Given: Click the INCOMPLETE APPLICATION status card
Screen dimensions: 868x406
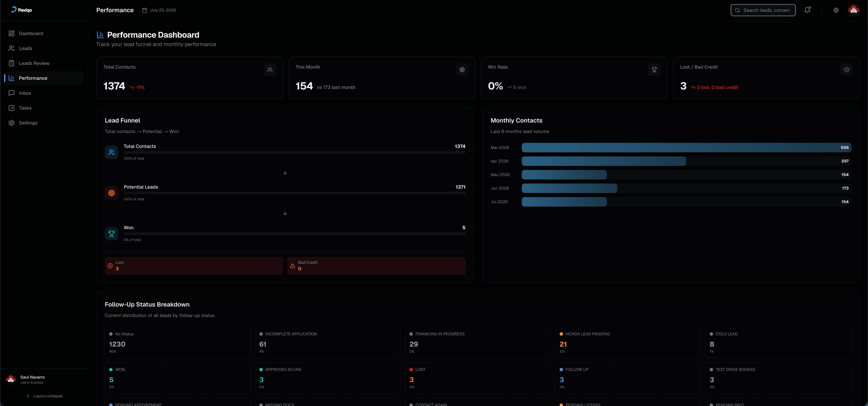Looking at the screenshot, I should [328, 342].
